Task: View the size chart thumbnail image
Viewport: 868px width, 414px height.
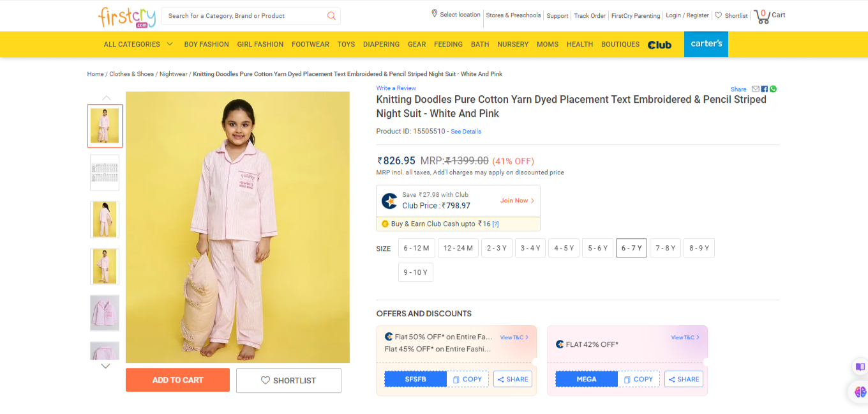Action: click(x=105, y=172)
